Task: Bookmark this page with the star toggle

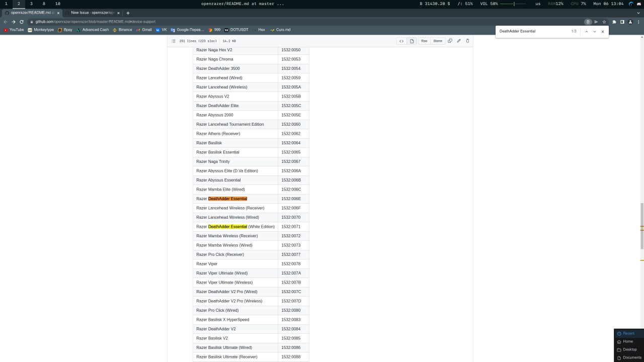Action: click(x=604, y=22)
